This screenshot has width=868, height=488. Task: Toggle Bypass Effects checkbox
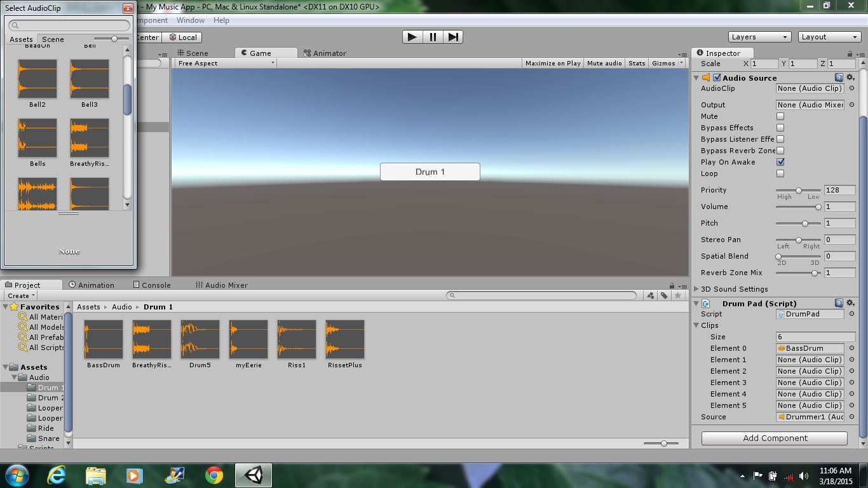(780, 128)
